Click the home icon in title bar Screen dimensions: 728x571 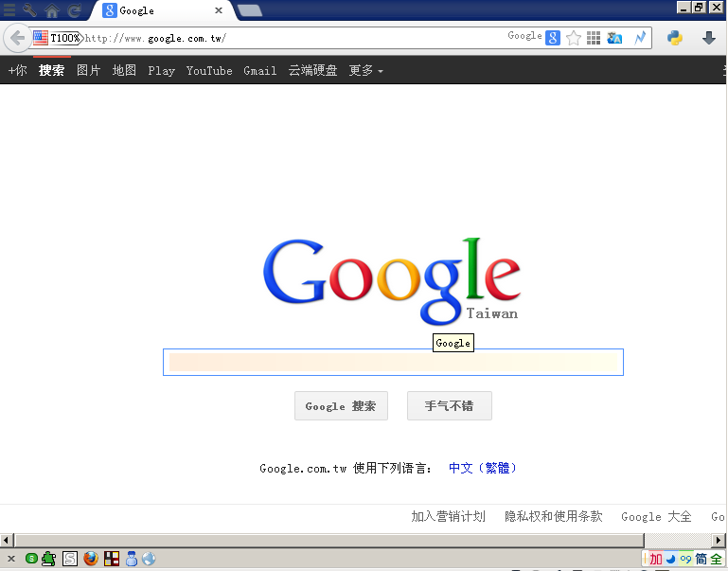(52, 10)
